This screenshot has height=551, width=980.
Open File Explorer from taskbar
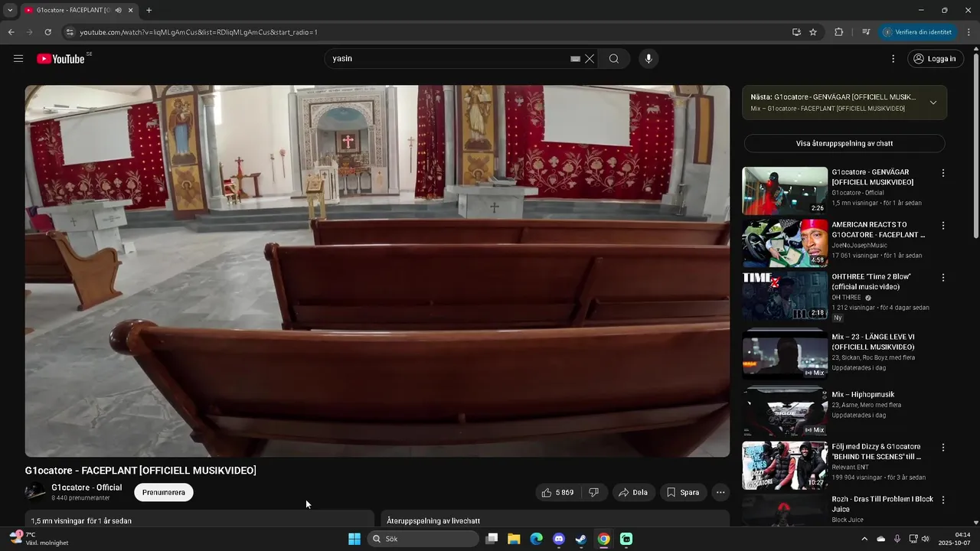tap(514, 539)
